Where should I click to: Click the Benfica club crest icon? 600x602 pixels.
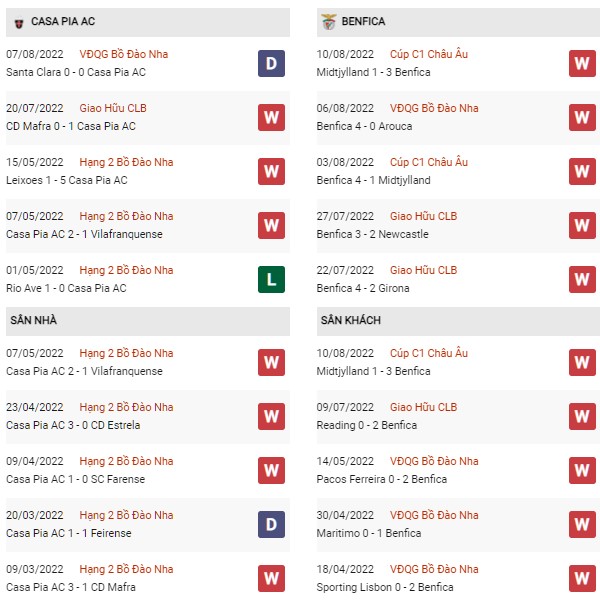[329, 22]
